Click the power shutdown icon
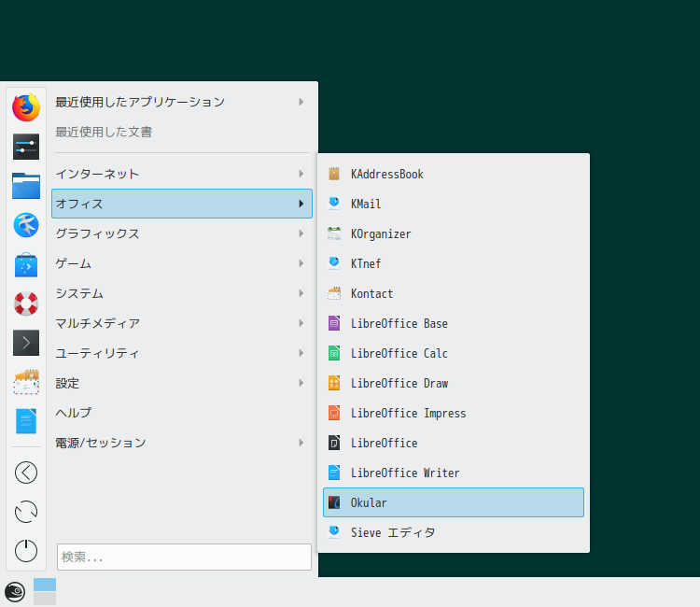 click(x=26, y=551)
